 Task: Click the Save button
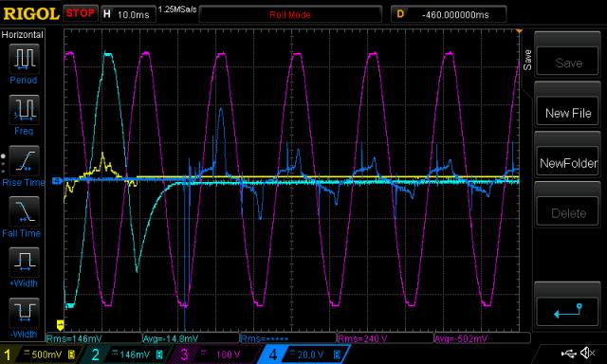(x=567, y=63)
